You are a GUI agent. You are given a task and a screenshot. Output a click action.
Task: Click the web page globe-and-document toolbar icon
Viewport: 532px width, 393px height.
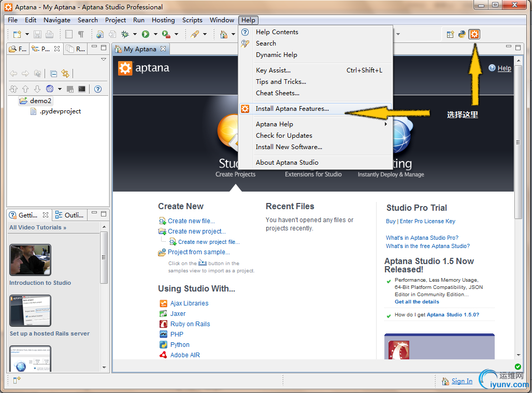100,34
